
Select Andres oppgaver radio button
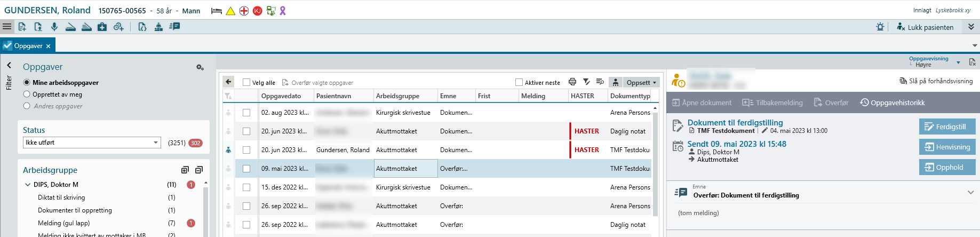pyautogui.click(x=27, y=106)
